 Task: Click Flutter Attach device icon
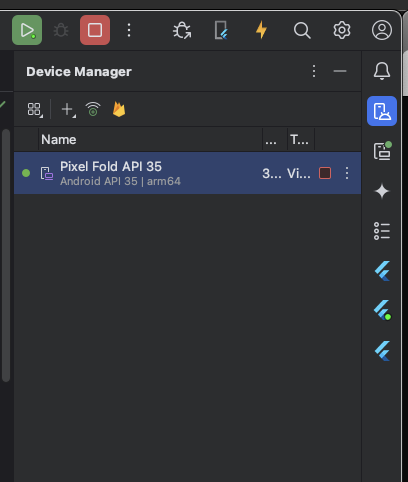click(x=221, y=30)
